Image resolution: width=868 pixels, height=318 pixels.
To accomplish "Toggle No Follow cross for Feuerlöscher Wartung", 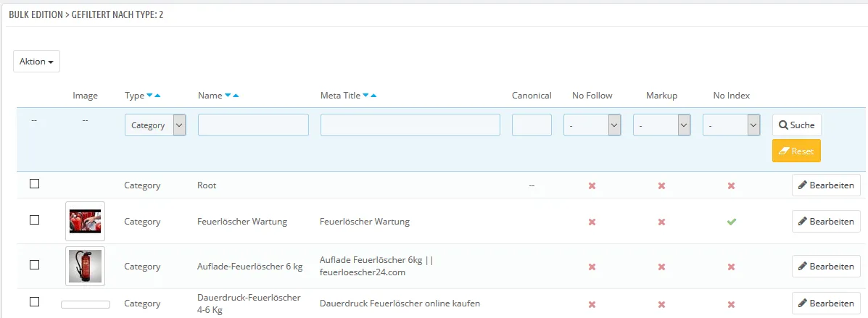I will [x=592, y=222].
